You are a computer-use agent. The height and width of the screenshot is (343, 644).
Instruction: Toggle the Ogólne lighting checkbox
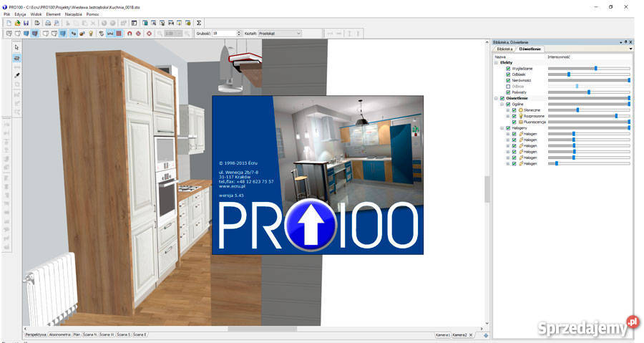click(508, 105)
